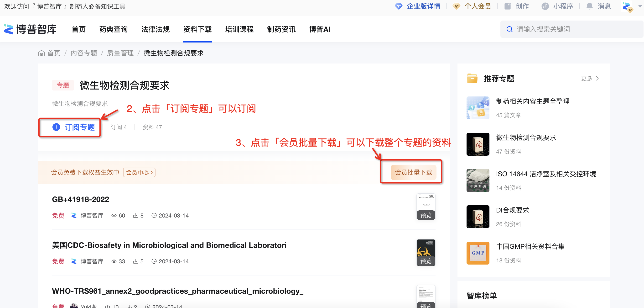Open document GB+41918-2022
This screenshot has height=308, width=644.
coord(81,199)
